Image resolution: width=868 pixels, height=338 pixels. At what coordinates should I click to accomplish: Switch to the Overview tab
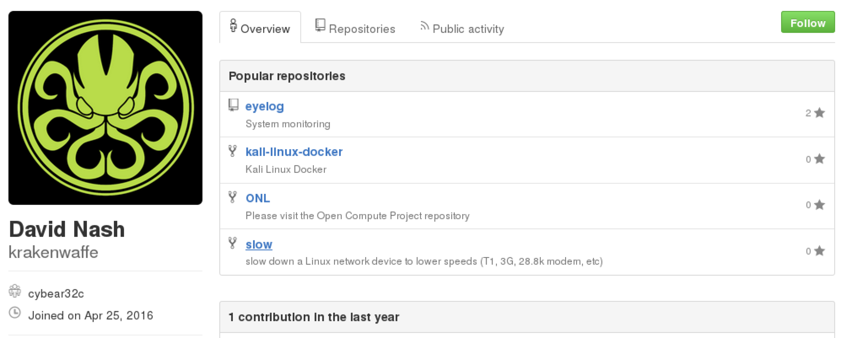pyautogui.click(x=260, y=28)
